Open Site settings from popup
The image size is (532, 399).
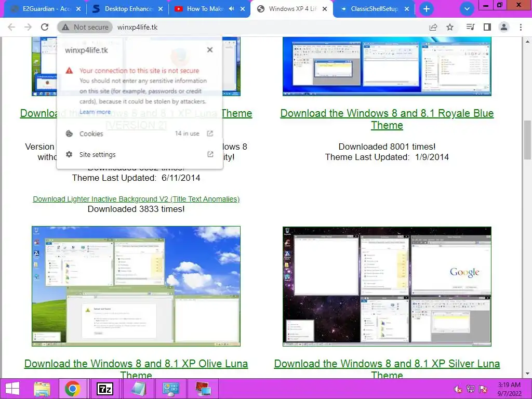(x=139, y=154)
